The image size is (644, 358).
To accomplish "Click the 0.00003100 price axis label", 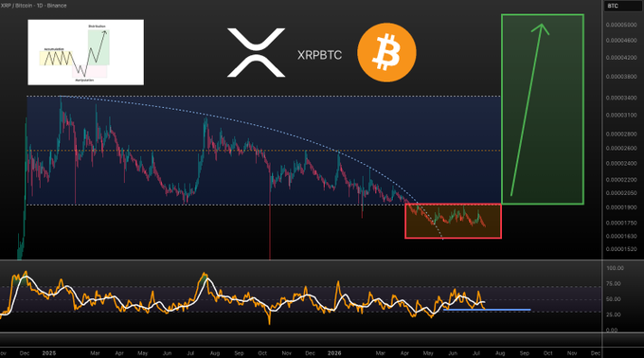I will (x=621, y=116).
